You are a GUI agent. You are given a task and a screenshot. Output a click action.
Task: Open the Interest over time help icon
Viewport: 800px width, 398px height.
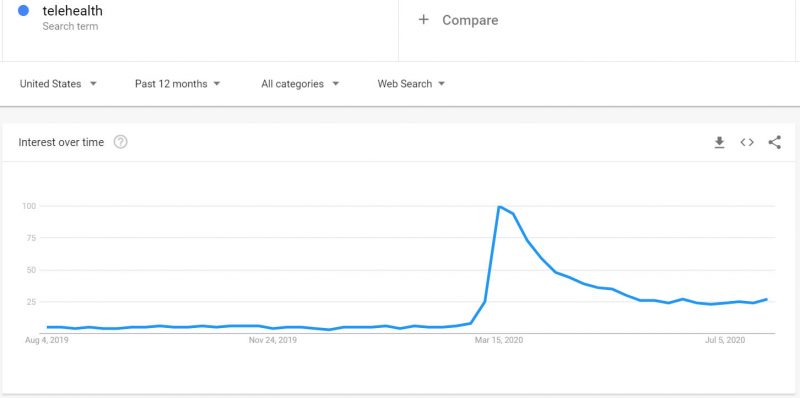tap(120, 142)
